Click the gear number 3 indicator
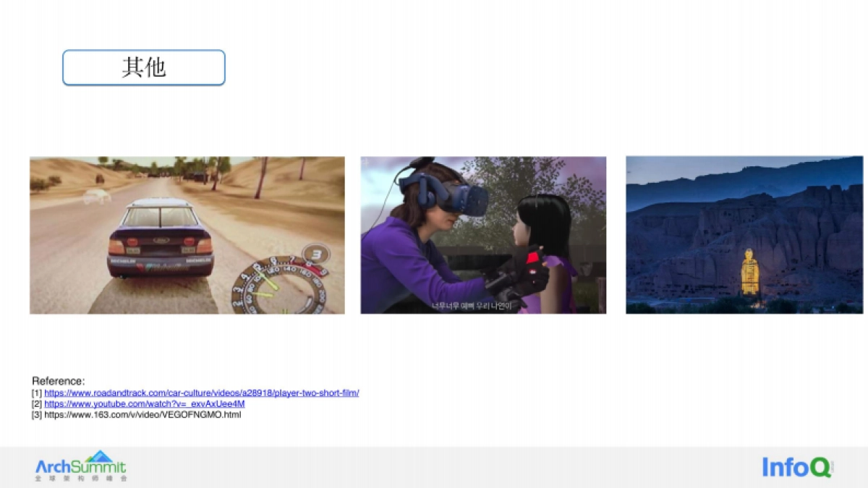Screen dimensions: 868x488 click(315, 255)
